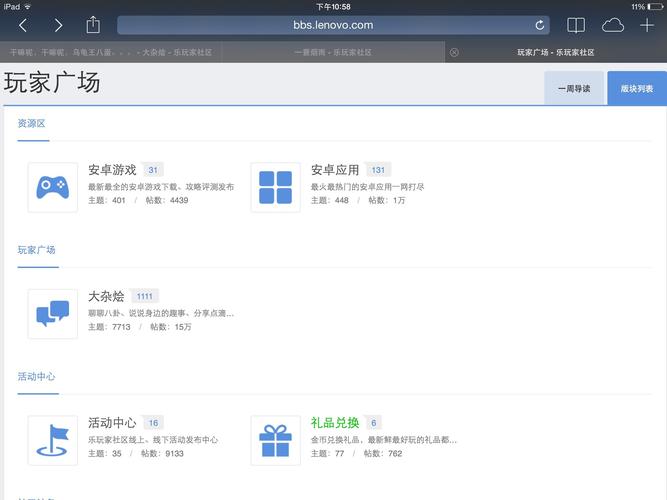Switch to the middle 乐玩家社区 tab
This screenshot has height=500, width=667.
(333, 52)
